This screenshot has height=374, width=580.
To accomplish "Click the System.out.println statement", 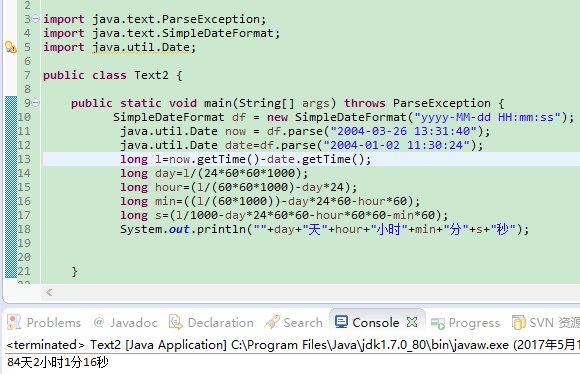I will (x=324, y=229).
